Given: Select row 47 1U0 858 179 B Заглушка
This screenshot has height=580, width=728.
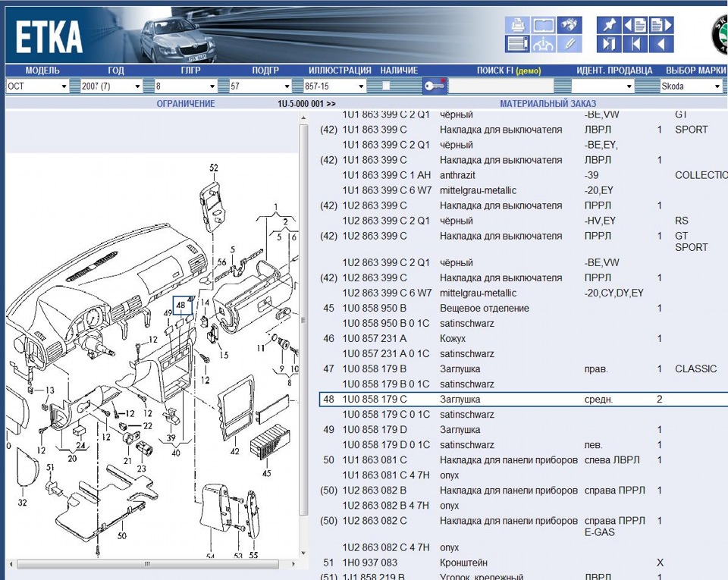Looking at the screenshot, I should 523,369.
